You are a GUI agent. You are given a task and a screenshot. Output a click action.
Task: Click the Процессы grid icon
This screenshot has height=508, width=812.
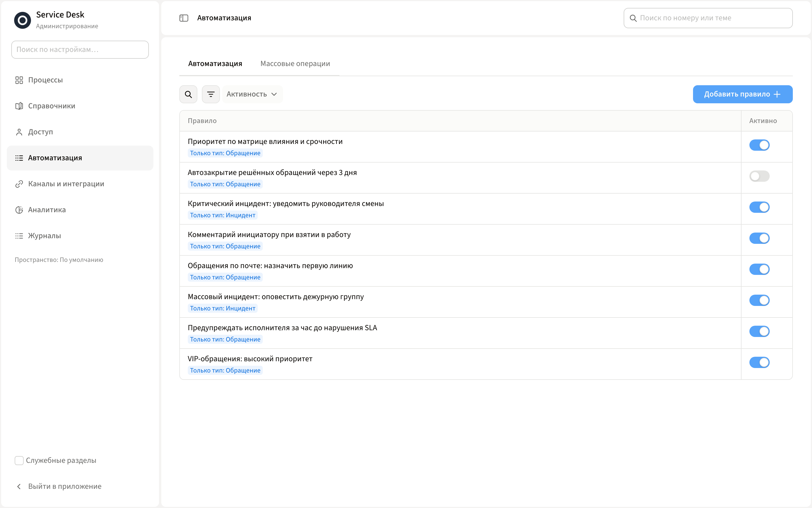click(19, 80)
